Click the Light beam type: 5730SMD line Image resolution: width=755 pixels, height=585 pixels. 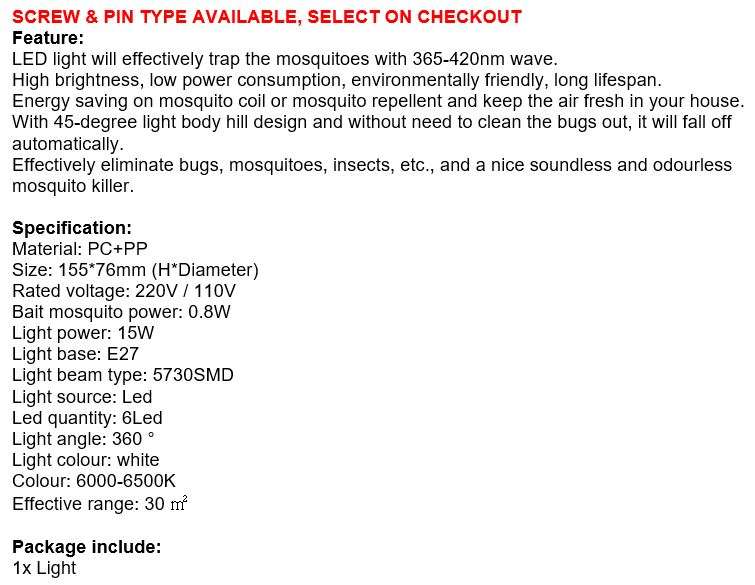coord(123,375)
